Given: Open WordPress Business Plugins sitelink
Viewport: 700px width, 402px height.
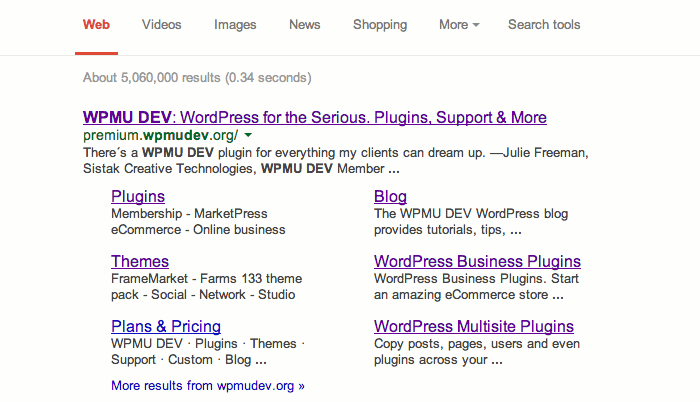Looking at the screenshot, I should point(477,261).
